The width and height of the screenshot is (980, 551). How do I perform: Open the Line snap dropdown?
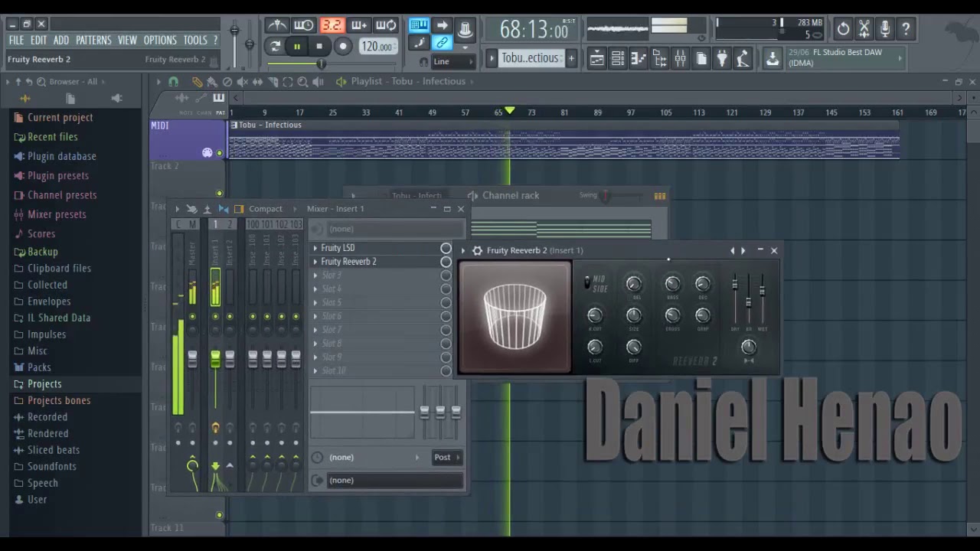[x=453, y=61]
